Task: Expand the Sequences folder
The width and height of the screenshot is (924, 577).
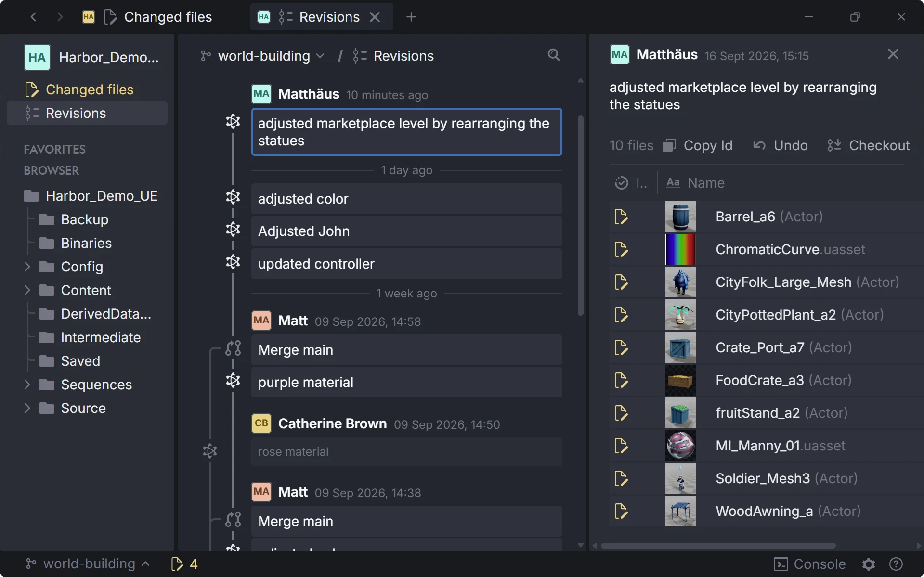Action: (27, 385)
